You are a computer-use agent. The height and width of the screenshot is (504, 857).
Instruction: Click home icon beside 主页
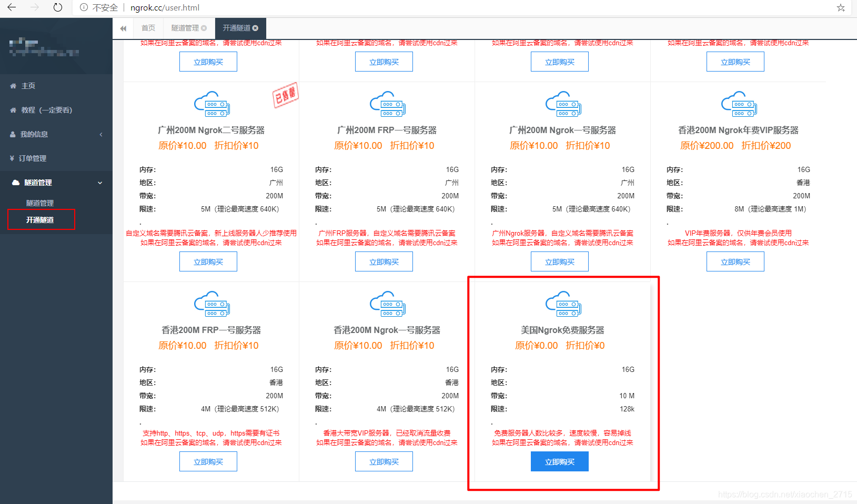(x=13, y=86)
